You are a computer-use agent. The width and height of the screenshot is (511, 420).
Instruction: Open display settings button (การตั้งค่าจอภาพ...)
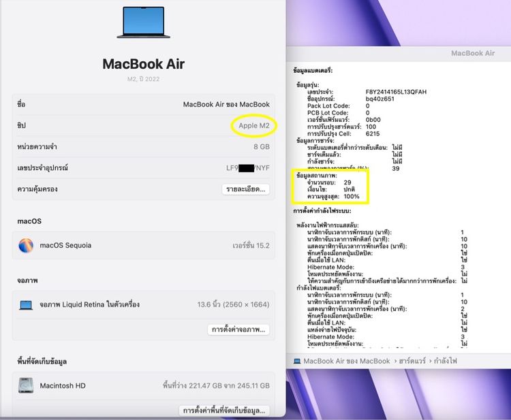click(238, 329)
